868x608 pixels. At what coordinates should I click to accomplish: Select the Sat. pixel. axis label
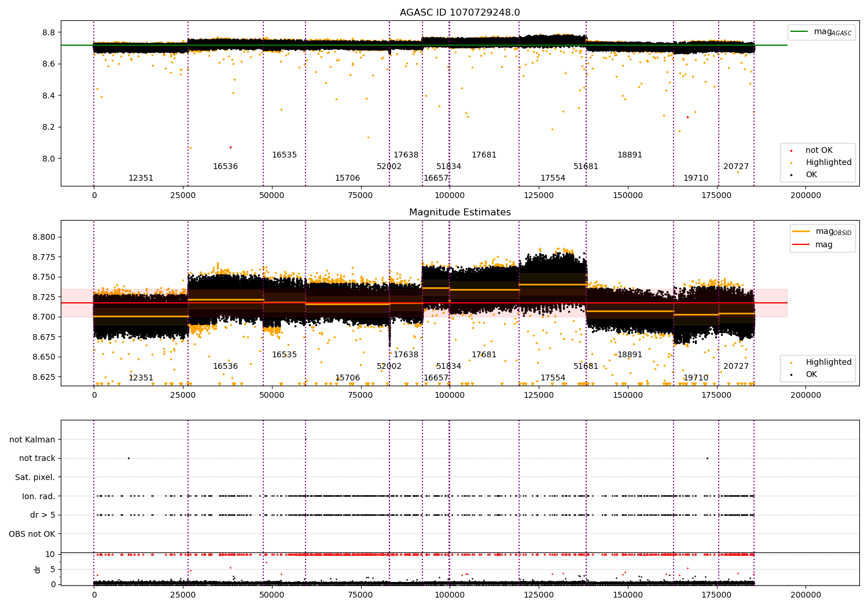pyautogui.click(x=35, y=477)
